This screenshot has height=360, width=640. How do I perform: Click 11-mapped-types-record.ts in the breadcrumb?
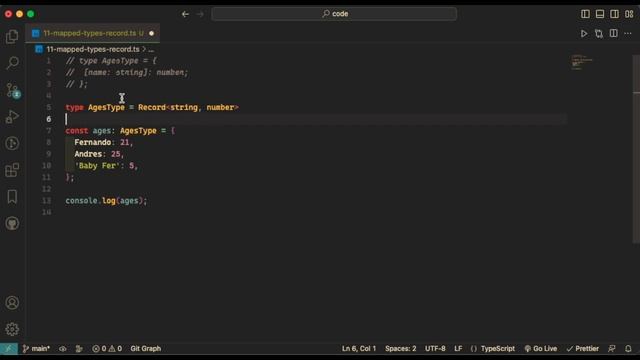pos(93,49)
